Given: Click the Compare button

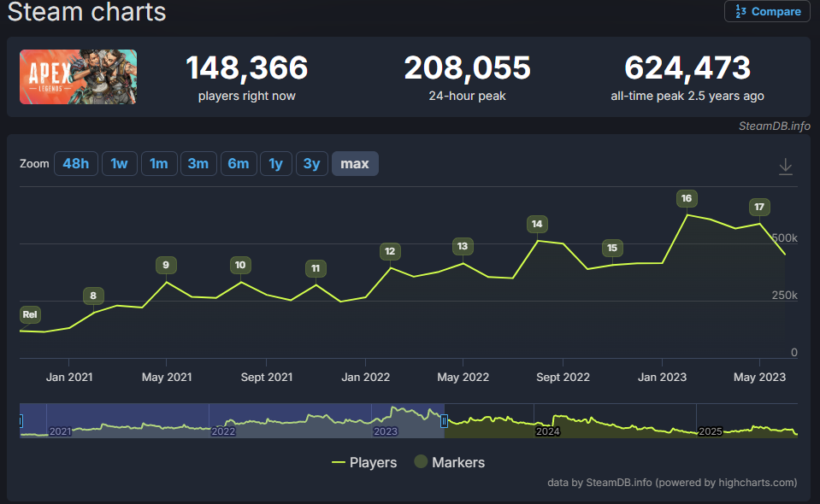Looking at the screenshot, I should point(767,11).
